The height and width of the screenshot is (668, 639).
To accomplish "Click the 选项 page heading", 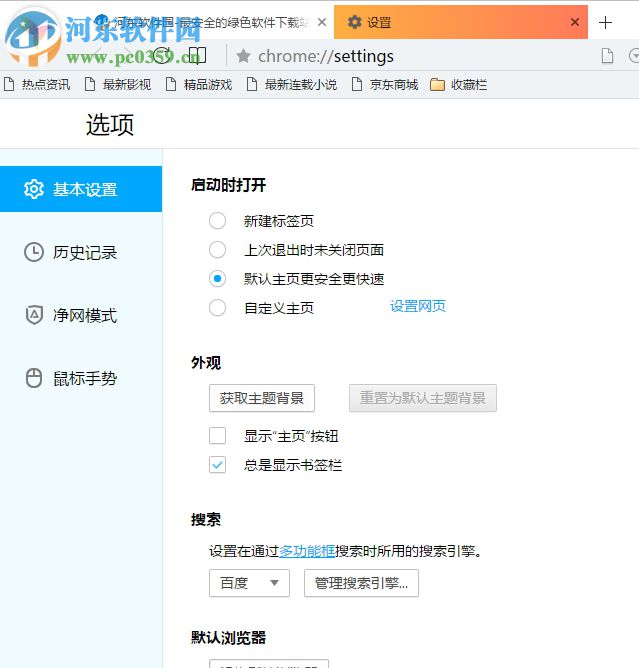I will [110, 124].
